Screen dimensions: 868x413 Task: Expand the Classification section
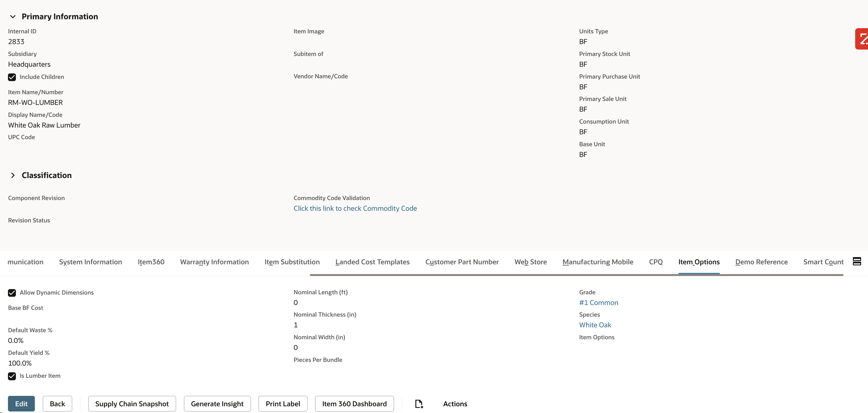coord(13,175)
